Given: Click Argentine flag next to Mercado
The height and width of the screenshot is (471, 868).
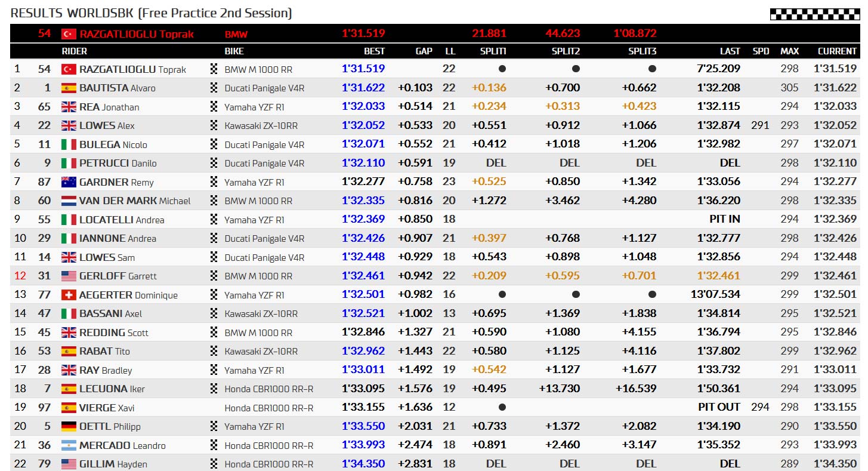Looking at the screenshot, I should [69, 445].
